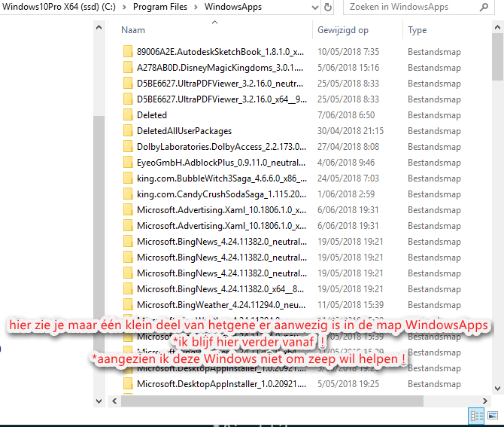The width and height of the screenshot is (504, 427).
Task: Click Program Files in the breadcrumb path
Action: tap(160, 7)
